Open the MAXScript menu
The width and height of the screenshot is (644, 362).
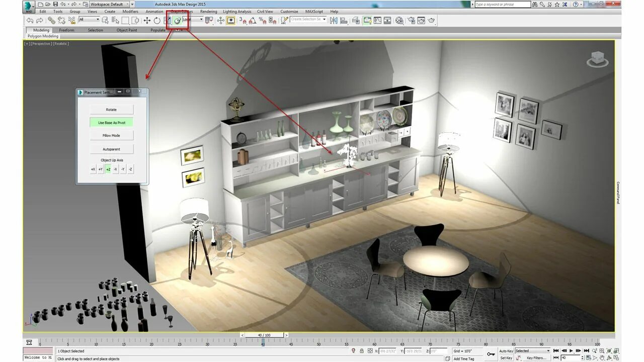point(314,11)
